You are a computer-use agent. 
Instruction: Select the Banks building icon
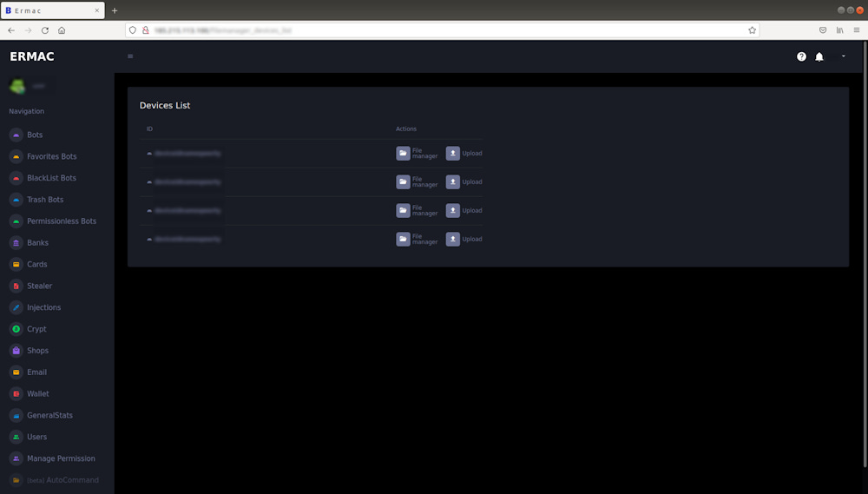[16, 242]
